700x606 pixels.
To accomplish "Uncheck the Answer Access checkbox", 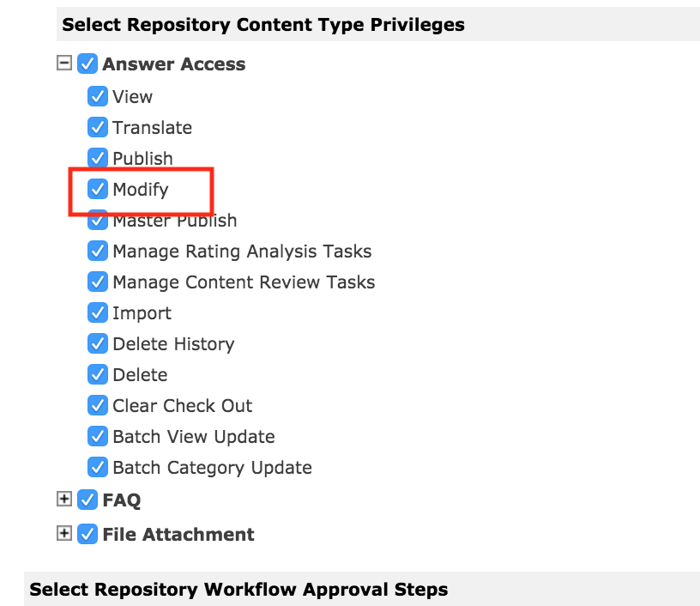I will coord(87,64).
